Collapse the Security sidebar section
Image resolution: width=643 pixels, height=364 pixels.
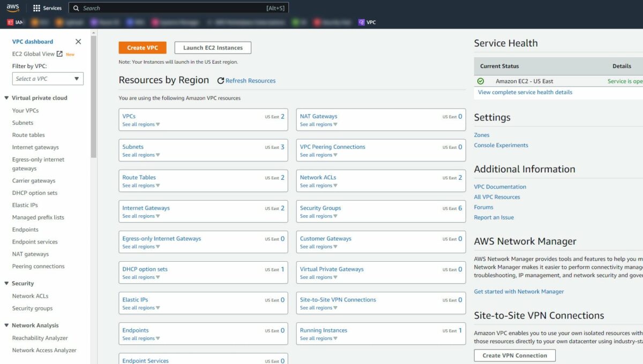pos(5,283)
